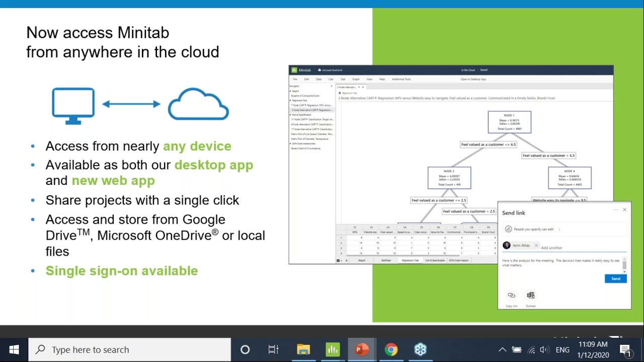This screenshot has height=362, width=644.
Task: Open the Help menu in Minitab
Action: pyautogui.click(x=382, y=79)
